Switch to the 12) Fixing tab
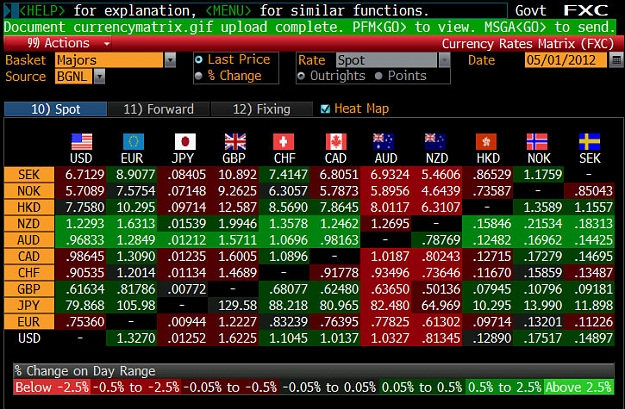The width and height of the screenshot is (625, 409). tap(261, 109)
